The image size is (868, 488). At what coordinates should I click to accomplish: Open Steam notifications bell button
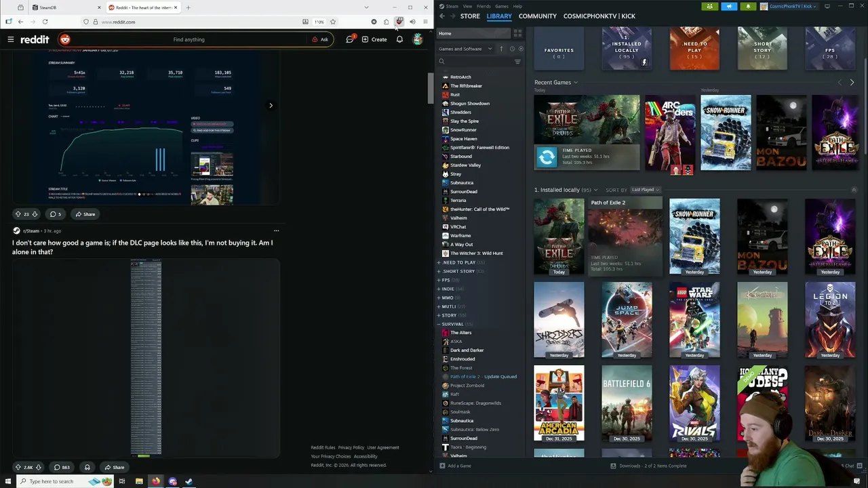748,6
